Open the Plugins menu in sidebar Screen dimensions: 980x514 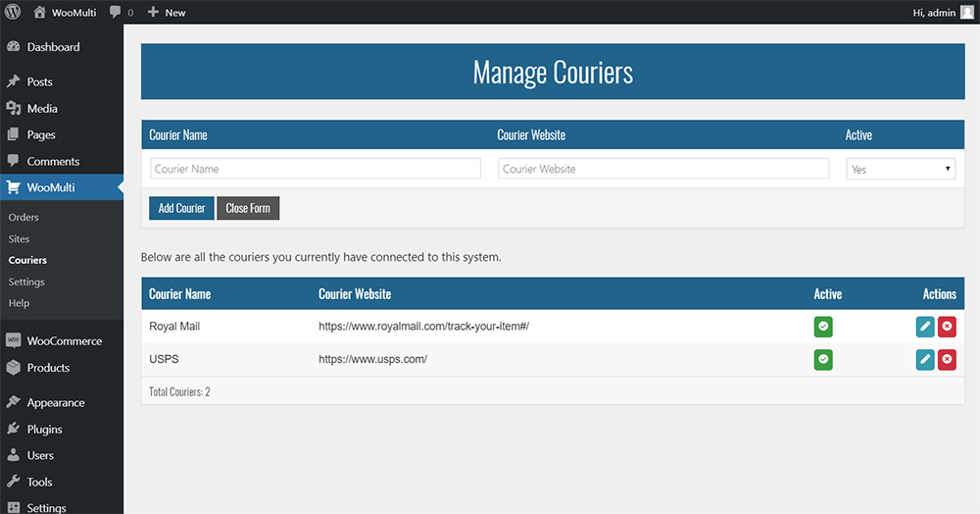tap(44, 429)
